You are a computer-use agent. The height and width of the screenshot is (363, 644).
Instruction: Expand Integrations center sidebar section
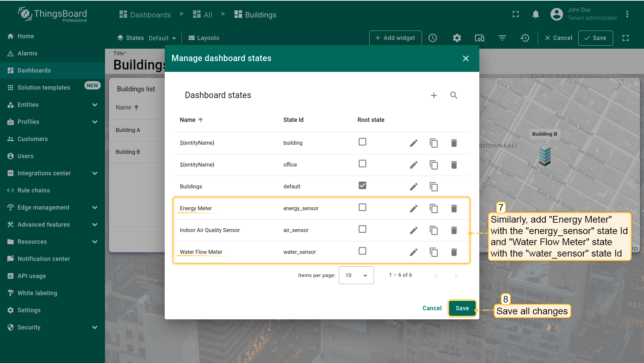pos(95,173)
